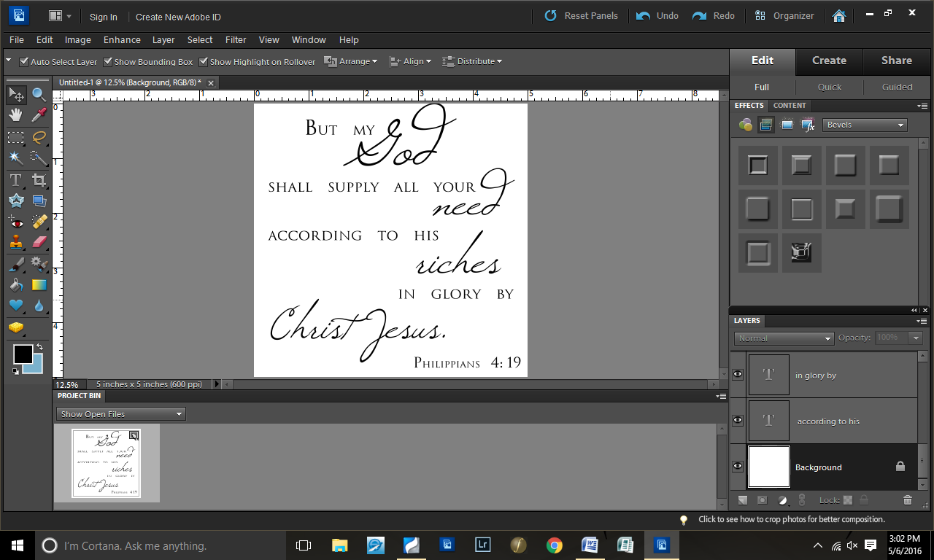Pick the Crop tool
This screenshot has width=934, height=560.
point(39,179)
